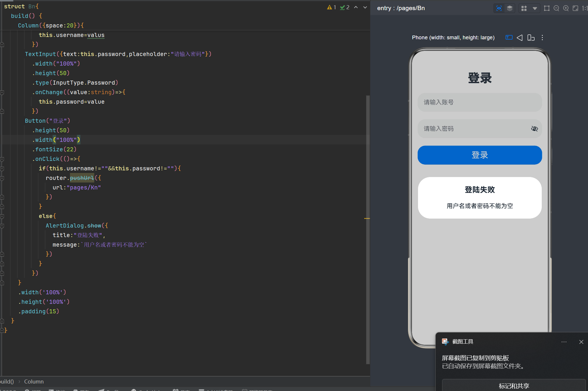Click the title:"登陆失败" line in code
588x391 pixels.
79,235
